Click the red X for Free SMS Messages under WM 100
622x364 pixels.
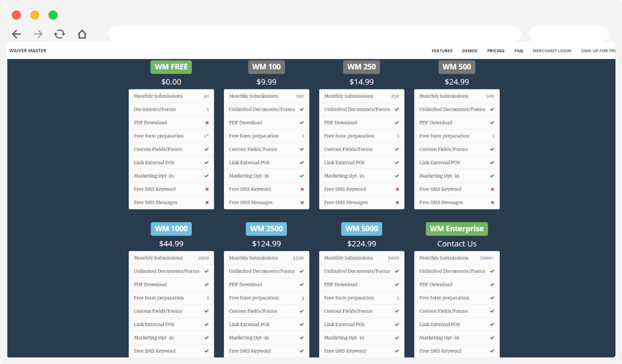click(x=302, y=202)
